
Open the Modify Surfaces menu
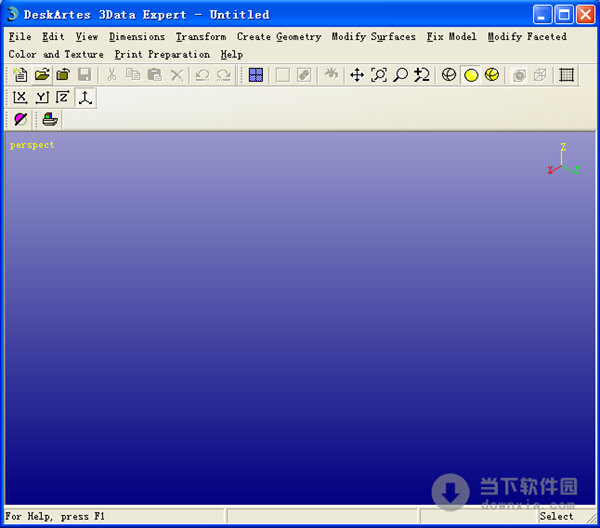[x=373, y=37]
